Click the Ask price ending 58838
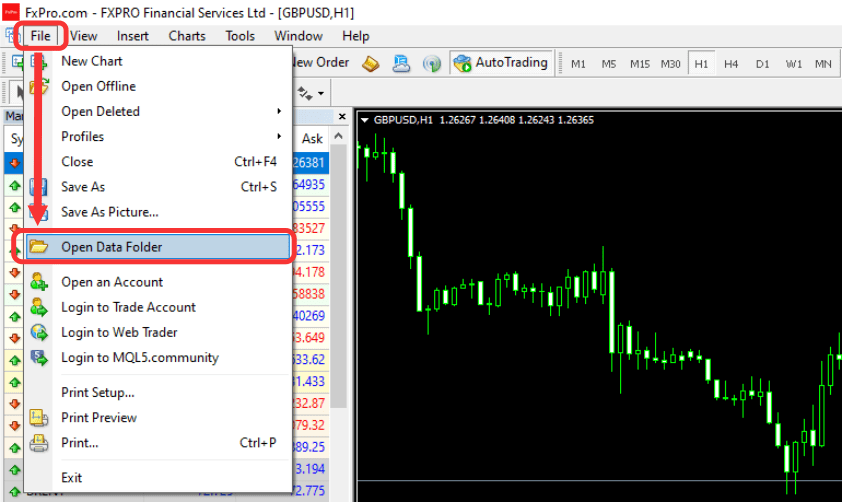842x502 pixels. [309, 294]
